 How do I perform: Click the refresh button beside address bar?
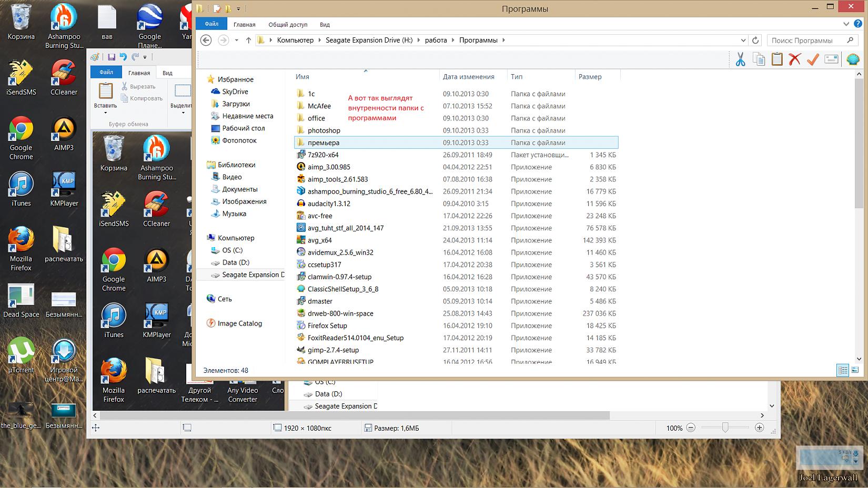[x=755, y=40]
